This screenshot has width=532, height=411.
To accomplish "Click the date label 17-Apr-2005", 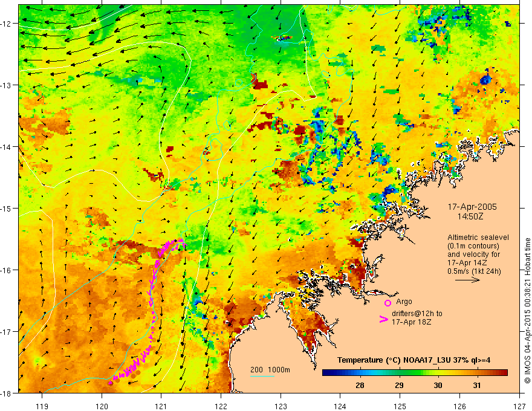I will click(x=472, y=207).
